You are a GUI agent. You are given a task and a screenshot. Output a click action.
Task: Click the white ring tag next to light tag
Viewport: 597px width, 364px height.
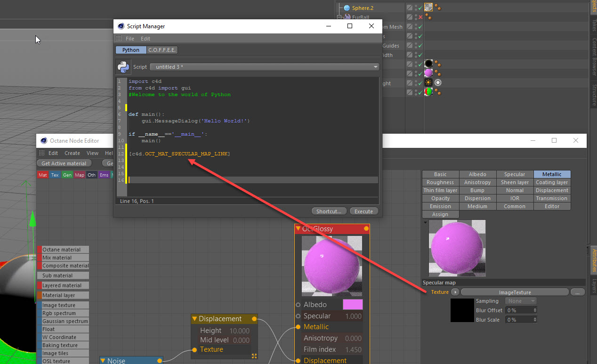(x=438, y=82)
